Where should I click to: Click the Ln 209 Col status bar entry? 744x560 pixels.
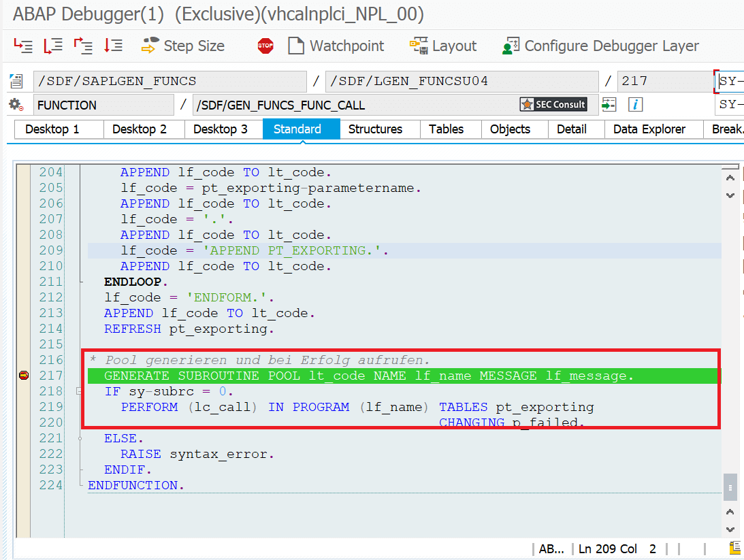tap(617, 549)
